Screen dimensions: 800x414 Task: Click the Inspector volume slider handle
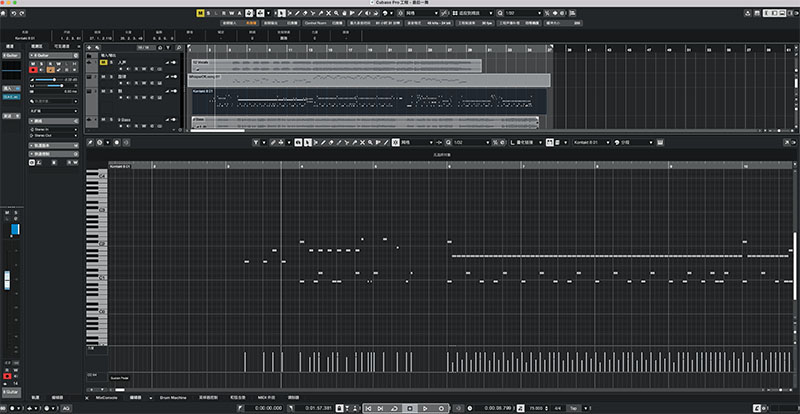coord(54,80)
